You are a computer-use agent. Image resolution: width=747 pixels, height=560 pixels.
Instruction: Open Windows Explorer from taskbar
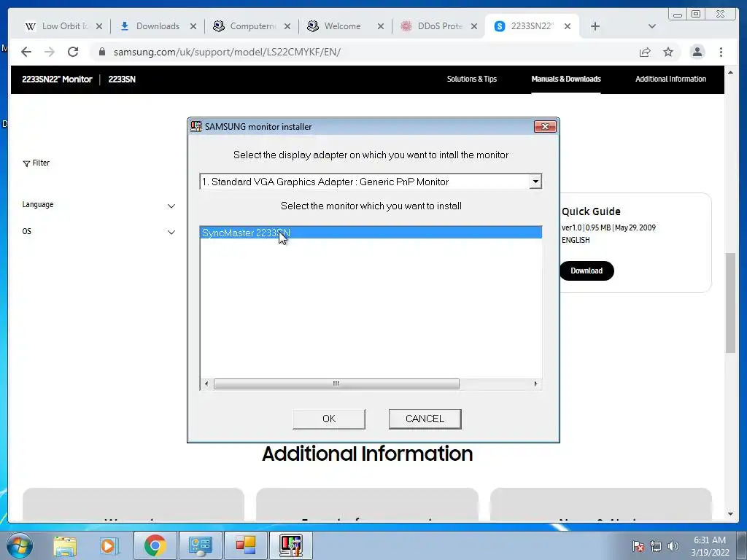point(65,545)
